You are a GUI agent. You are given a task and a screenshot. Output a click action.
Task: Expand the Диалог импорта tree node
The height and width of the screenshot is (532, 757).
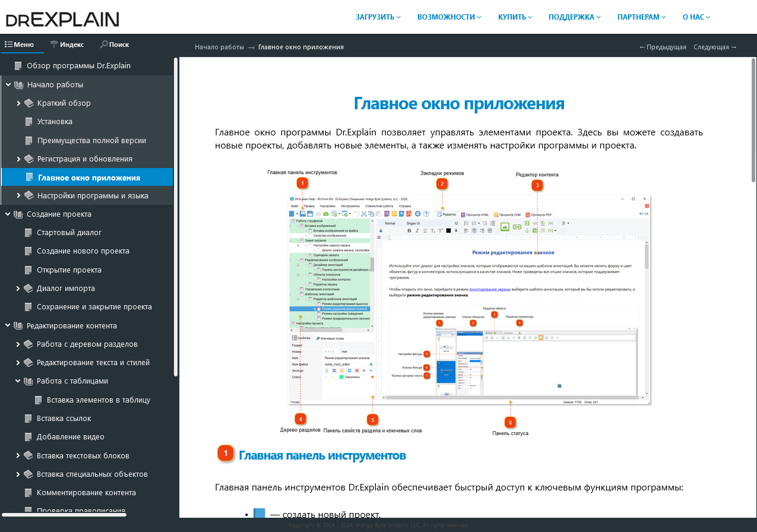point(18,289)
